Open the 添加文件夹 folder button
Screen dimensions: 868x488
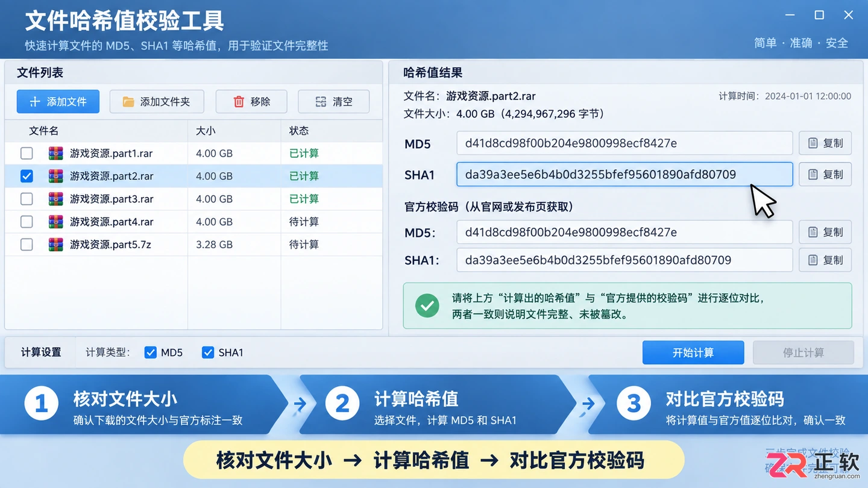(x=157, y=102)
